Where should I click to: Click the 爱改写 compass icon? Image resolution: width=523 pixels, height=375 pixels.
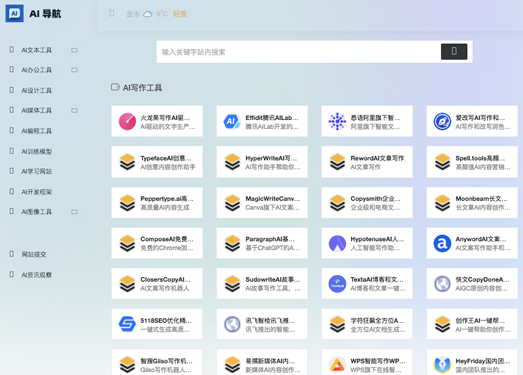point(442,121)
